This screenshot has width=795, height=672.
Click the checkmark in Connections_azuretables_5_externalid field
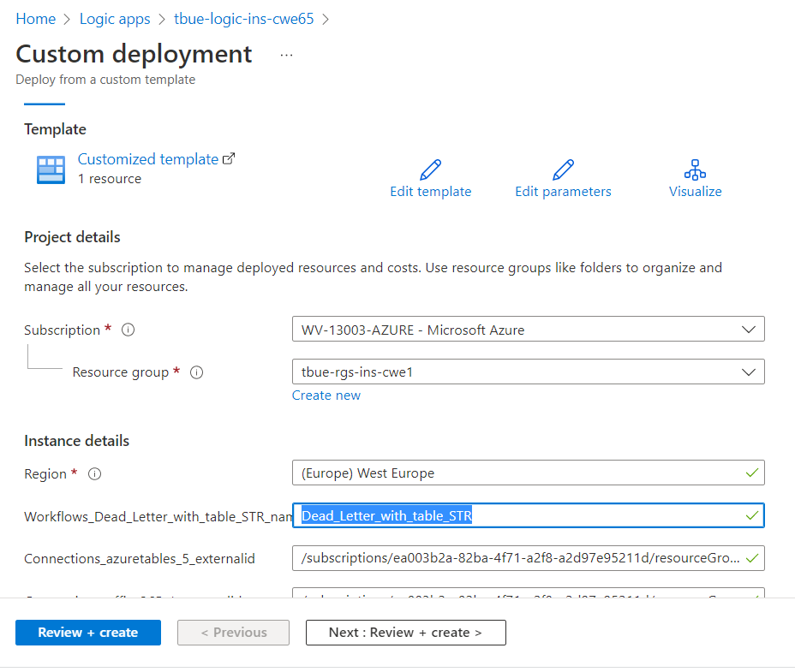(752, 558)
